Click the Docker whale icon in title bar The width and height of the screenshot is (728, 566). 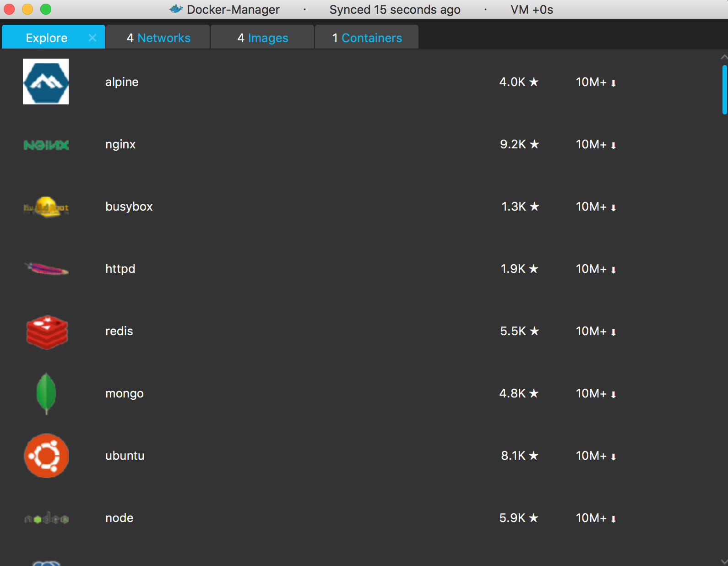(x=176, y=9)
